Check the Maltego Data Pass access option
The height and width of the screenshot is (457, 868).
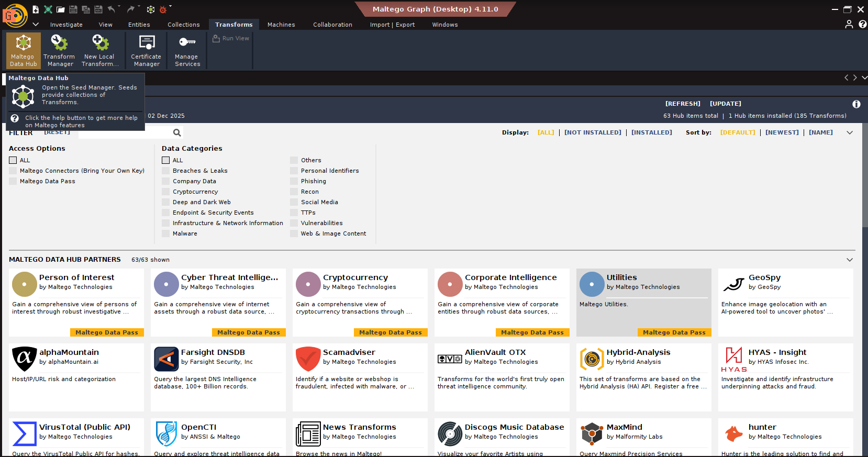13,181
